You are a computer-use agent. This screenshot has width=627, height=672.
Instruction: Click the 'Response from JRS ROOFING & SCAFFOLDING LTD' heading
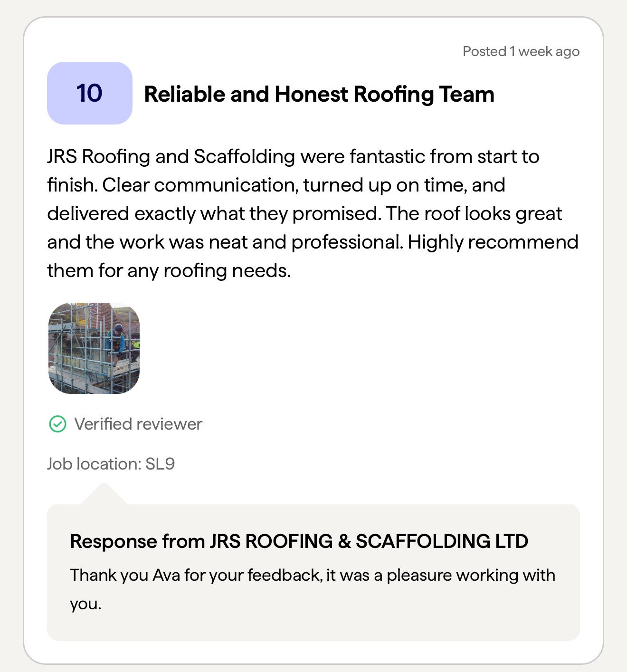click(x=299, y=541)
